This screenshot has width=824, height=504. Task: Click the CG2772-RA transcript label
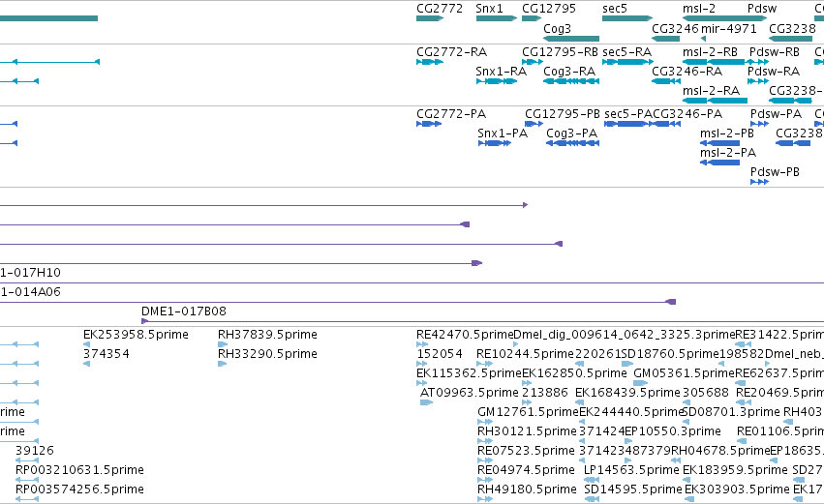[x=451, y=52]
